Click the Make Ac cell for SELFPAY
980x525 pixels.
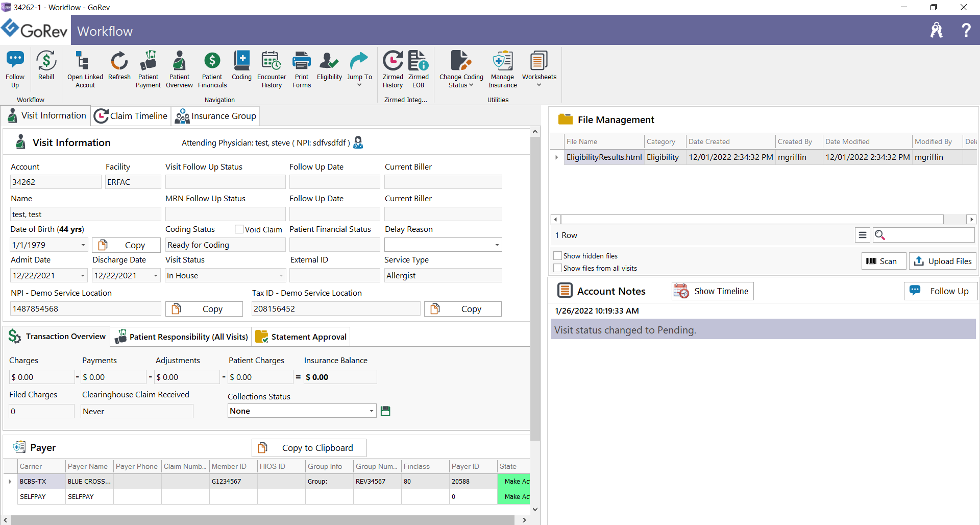(x=514, y=497)
